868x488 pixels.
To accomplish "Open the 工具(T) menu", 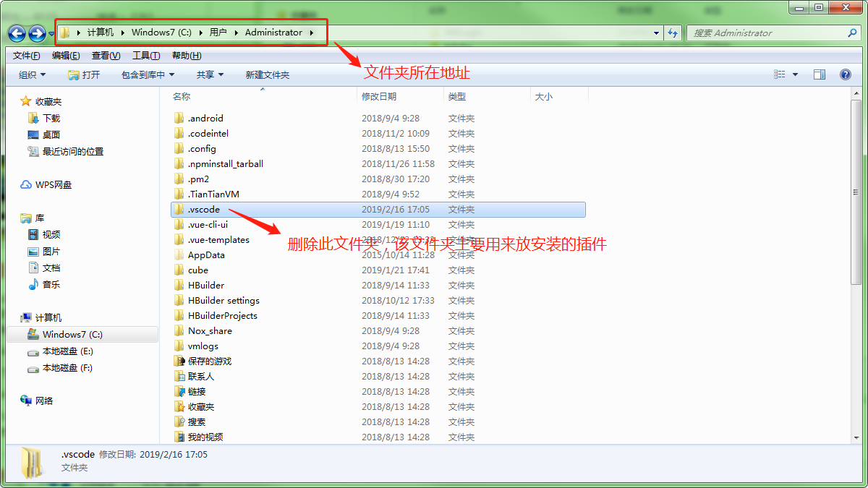I will (145, 56).
